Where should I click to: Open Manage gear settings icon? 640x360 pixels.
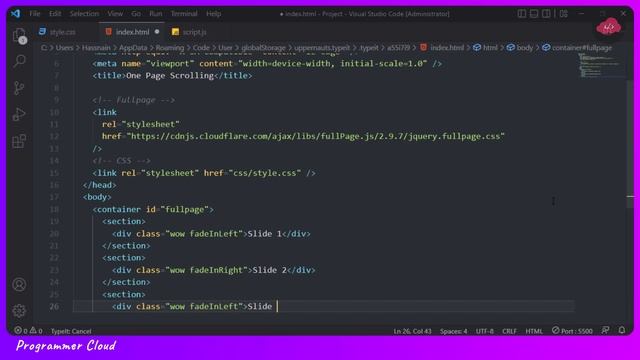[x=19, y=311]
